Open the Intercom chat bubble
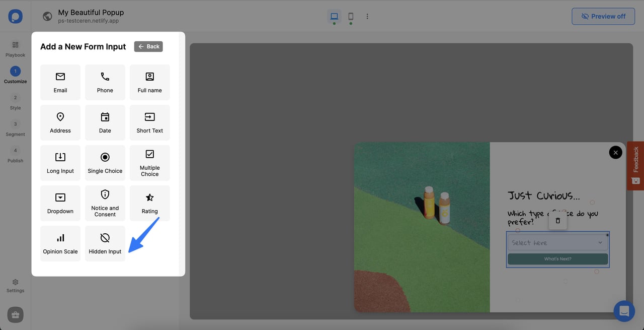This screenshot has width=644, height=330. coord(624,311)
